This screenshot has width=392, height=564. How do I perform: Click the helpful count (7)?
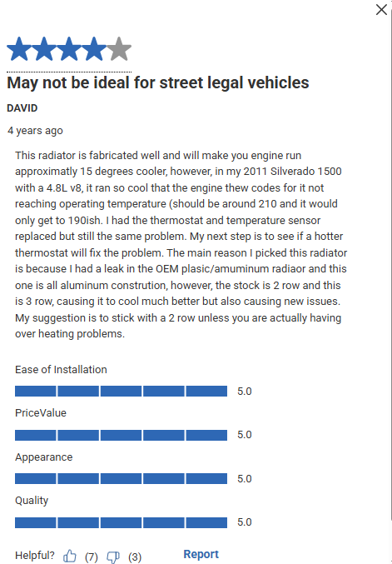[x=92, y=557]
